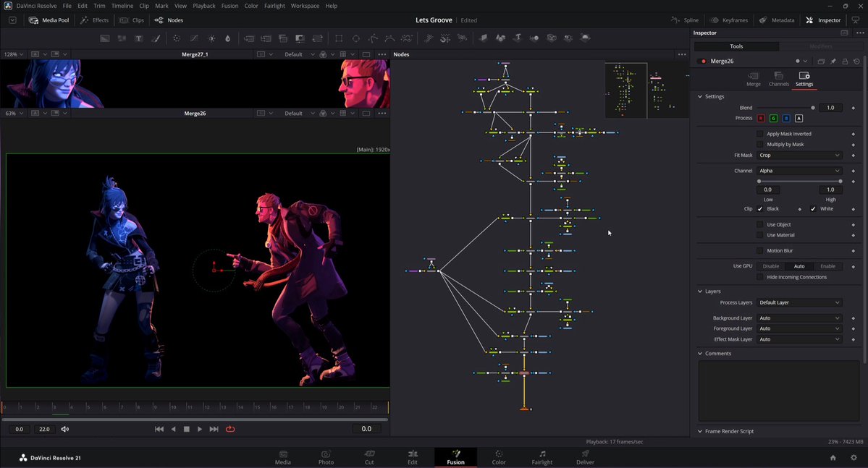Check Hide Incoming Connections
This screenshot has width=868, height=468.
(x=759, y=277)
